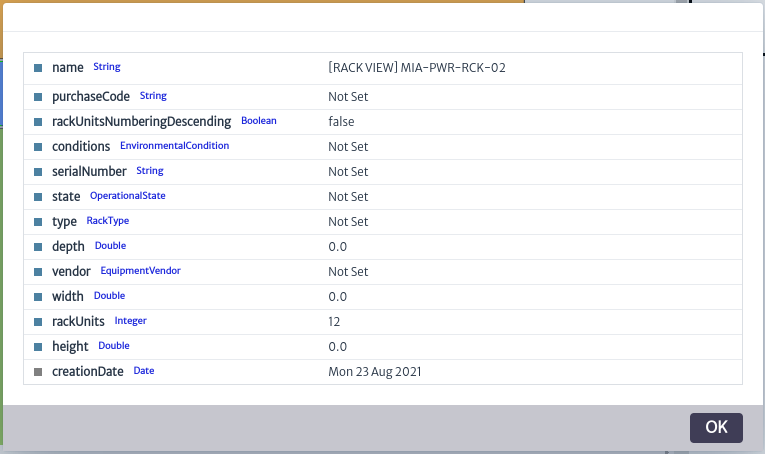Click the creationDate value Mon 23 Aug 2021
This screenshot has height=454, width=765.
tap(375, 372)
